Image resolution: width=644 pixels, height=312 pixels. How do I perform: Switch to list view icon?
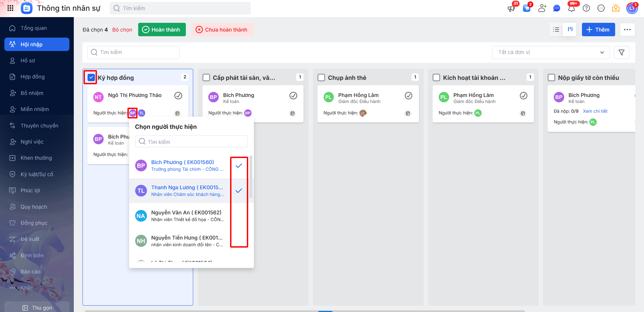click(556, 30)
